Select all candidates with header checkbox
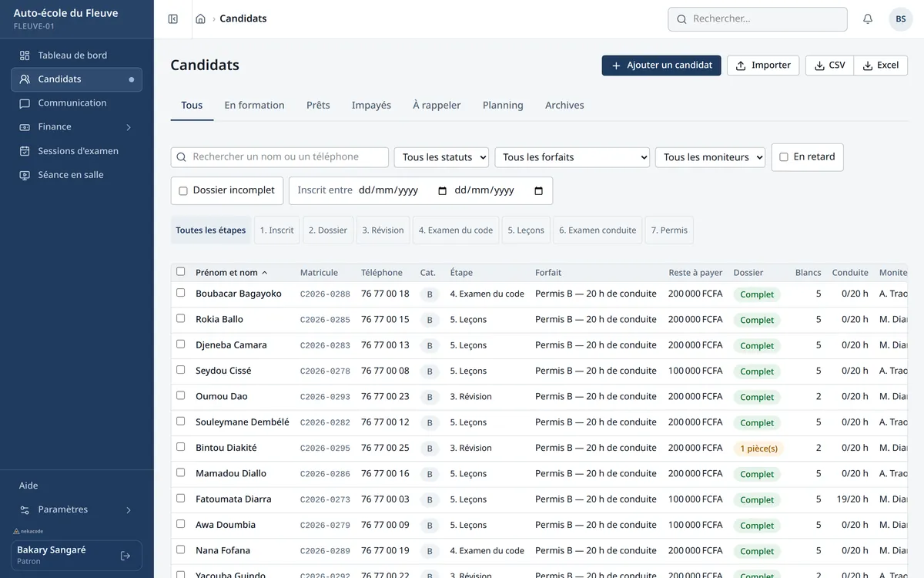924x578 pixels. point(181,272)
